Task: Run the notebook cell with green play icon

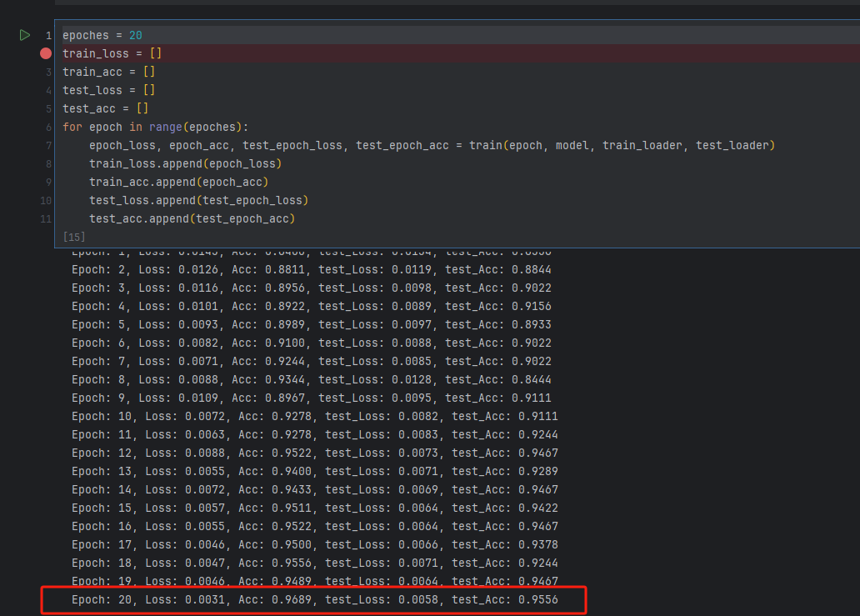Action: (25, 35)
